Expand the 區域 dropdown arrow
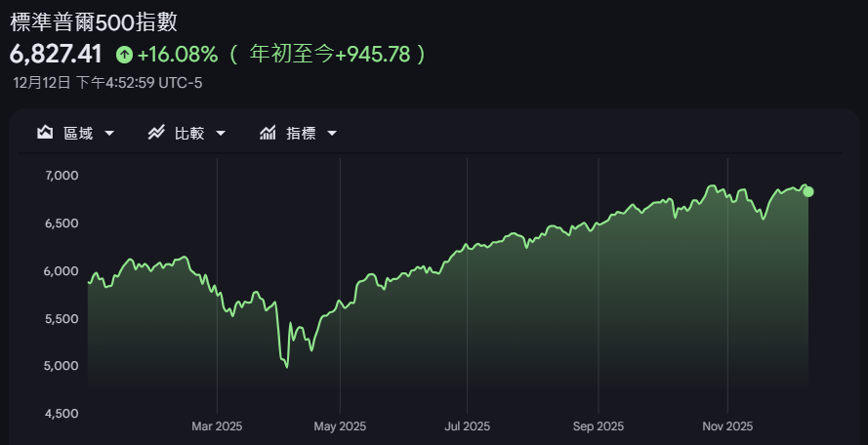The height and width of the screenshot is (445, 868). pyautogui.click(x=109, y=134)
